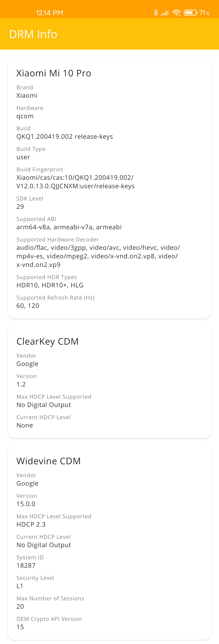Viewport: 219px width, 644px height.
Task: Tap the 12:14 PM clock
Action: click(x=49, y=13)
